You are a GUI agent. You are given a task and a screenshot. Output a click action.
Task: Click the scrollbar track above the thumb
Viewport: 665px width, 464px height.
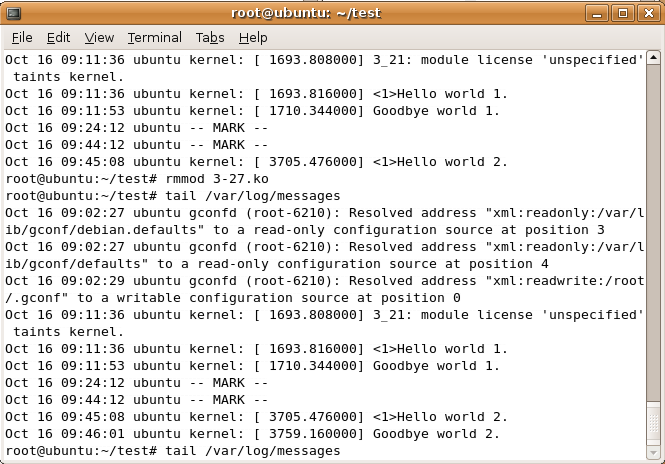coord(654,232)
